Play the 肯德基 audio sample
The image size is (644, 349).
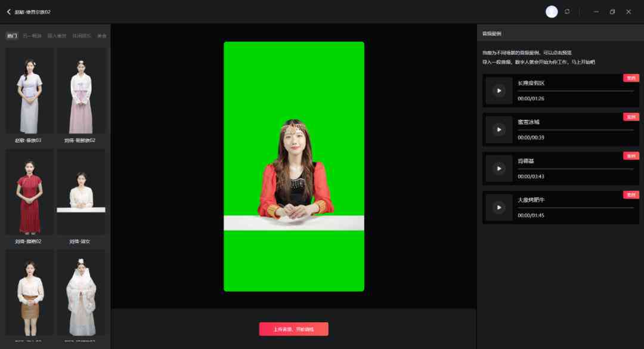click(x=499, y=169)
